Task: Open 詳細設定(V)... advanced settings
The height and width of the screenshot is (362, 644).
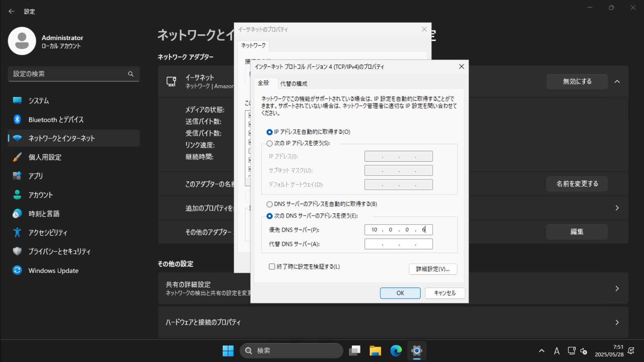Action: (x=433, y=269)
